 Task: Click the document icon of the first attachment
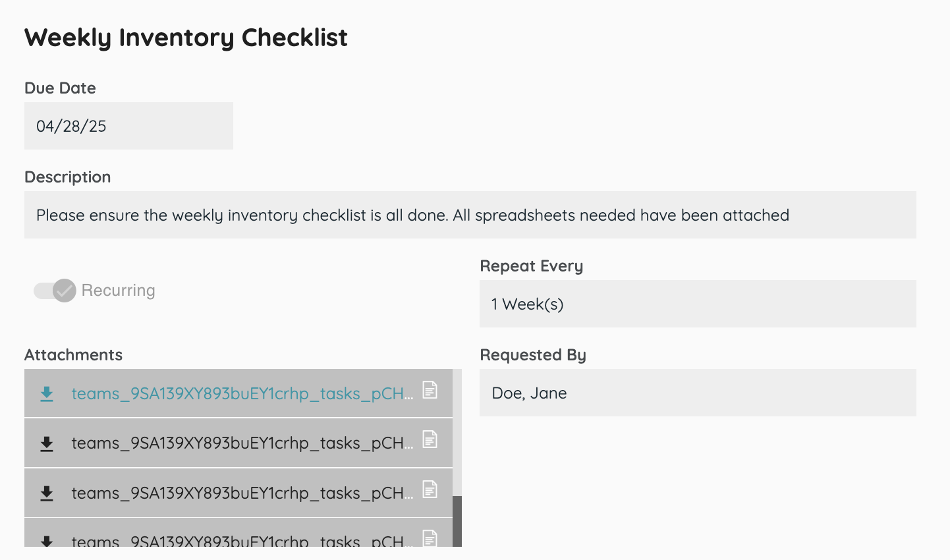(430, 390)
